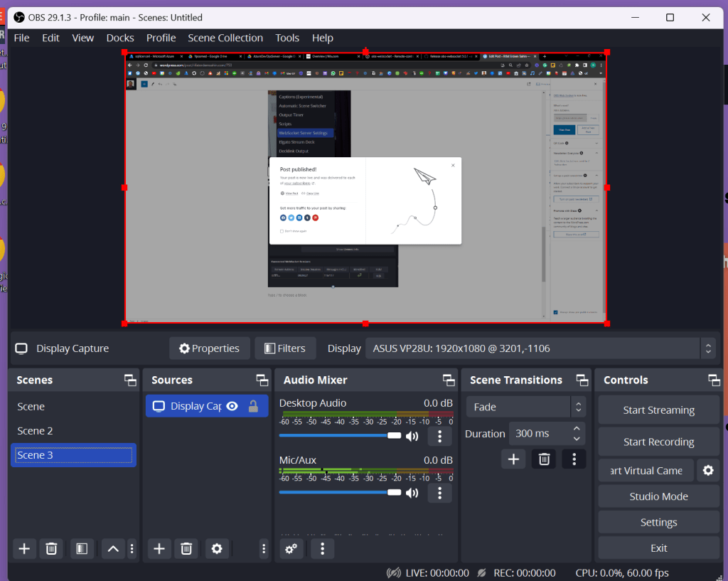Click the Display Capture monitor icon in toolbar

[x=21, y=348]
